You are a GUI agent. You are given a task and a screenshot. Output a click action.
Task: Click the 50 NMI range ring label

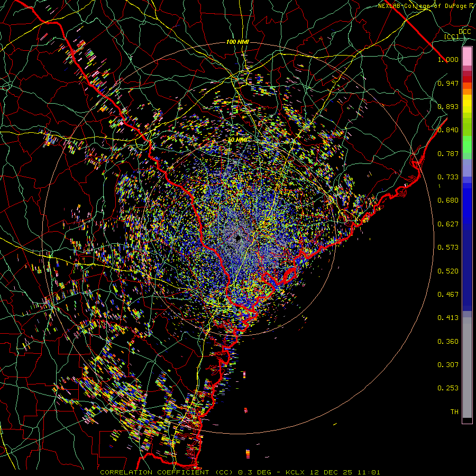237,140
